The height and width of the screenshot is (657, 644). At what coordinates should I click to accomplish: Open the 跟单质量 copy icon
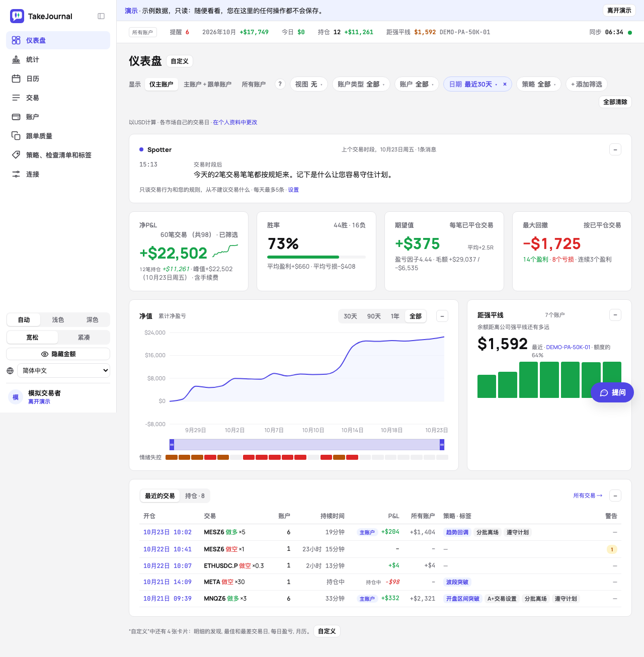[16, 136]
